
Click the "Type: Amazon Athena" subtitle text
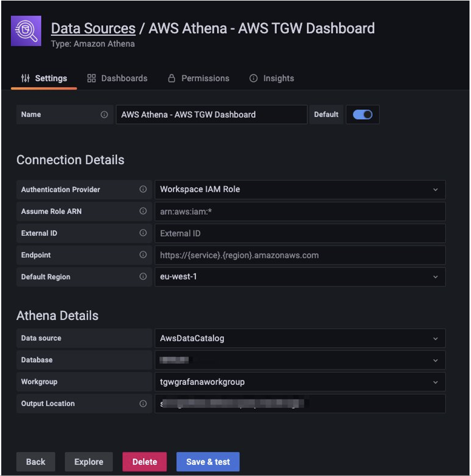[93, 44]
